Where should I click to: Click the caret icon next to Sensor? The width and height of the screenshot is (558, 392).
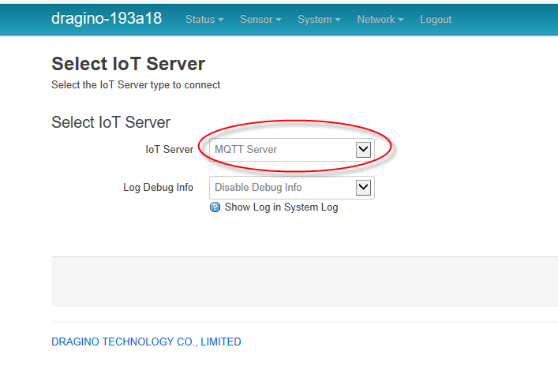pos(279,20)
